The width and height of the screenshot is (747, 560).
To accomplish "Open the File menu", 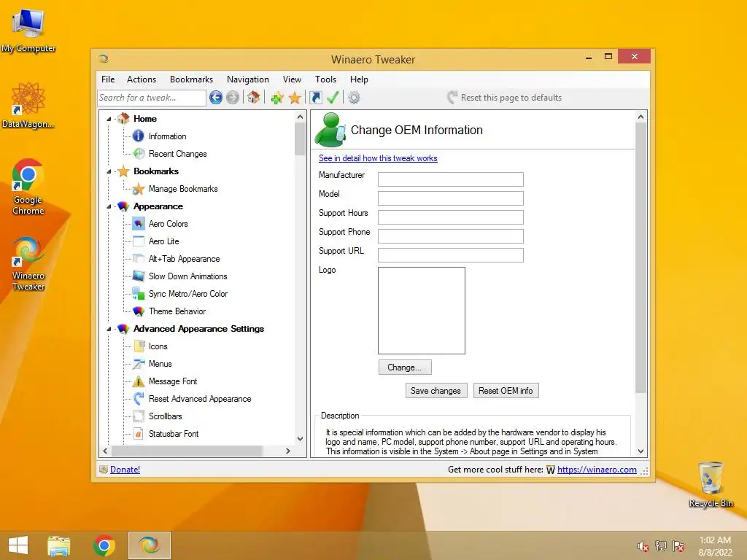I will 108,79.
